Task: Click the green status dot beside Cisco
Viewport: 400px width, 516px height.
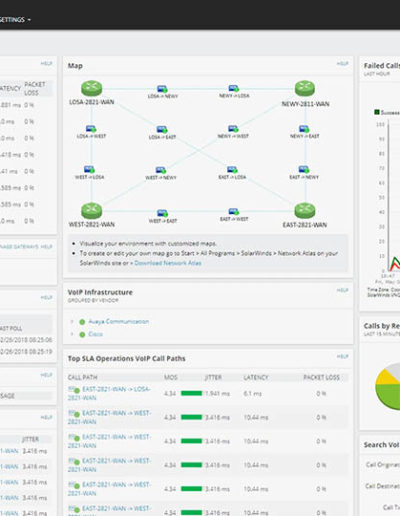Action: pyautogui.click(x=82, y=334)
